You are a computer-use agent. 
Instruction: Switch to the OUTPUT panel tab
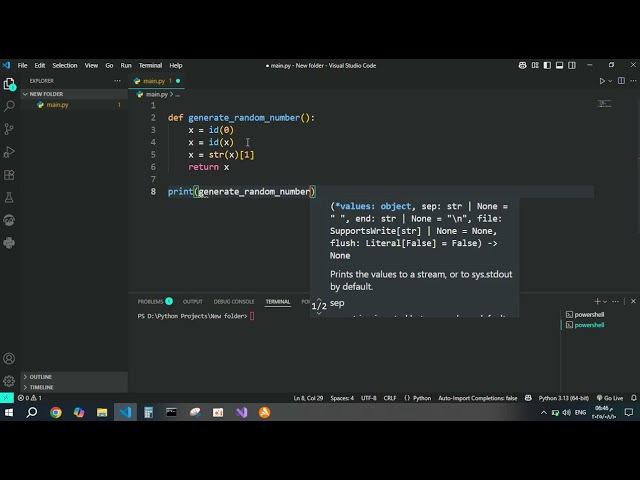click(x=193, y=302)
